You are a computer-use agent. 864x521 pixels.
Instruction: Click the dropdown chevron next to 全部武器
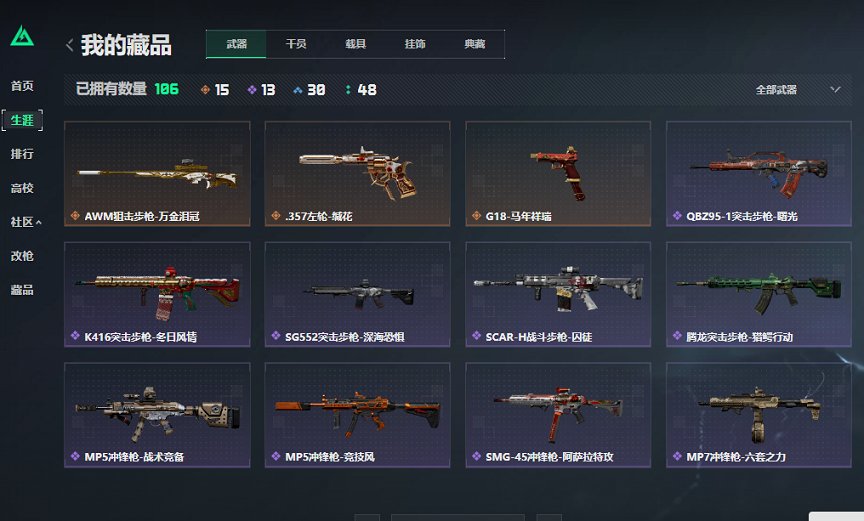pyautogui.click(x=835, y=89)
